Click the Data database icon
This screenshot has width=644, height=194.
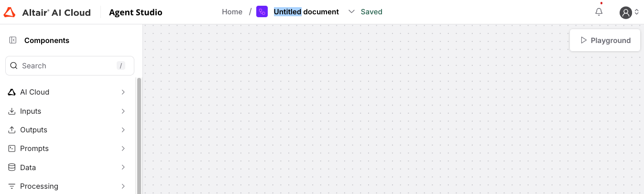click(12, 168)
